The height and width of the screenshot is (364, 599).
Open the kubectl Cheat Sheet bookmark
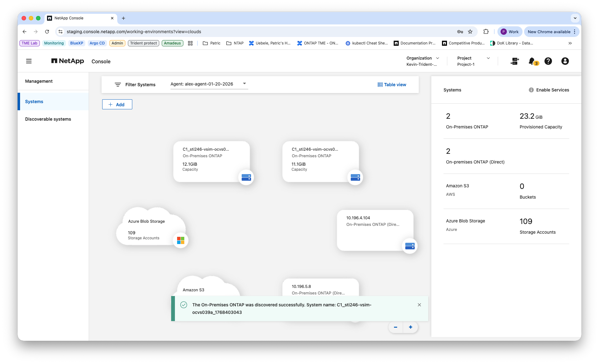click(x=366, y=43)
